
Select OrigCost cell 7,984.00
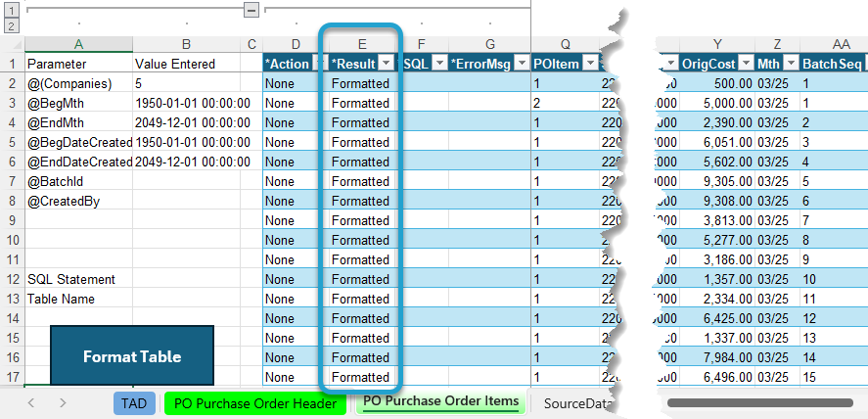[x=717, y=357]
